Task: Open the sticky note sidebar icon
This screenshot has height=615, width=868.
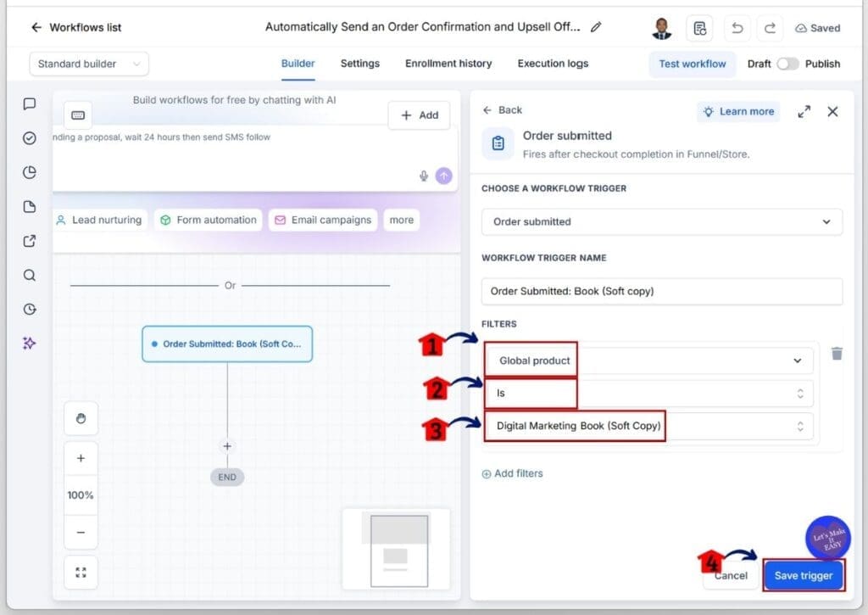Action: [x=30, y=207]
